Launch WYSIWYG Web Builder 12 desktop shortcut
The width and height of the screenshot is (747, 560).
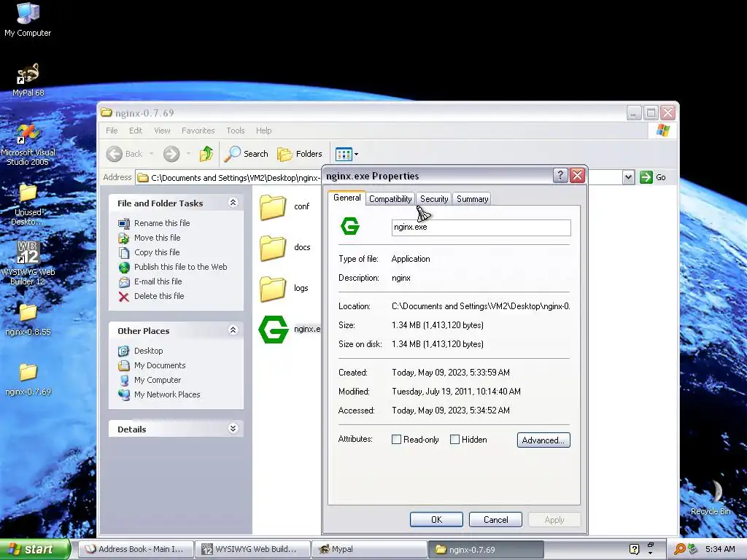(28, 262)
